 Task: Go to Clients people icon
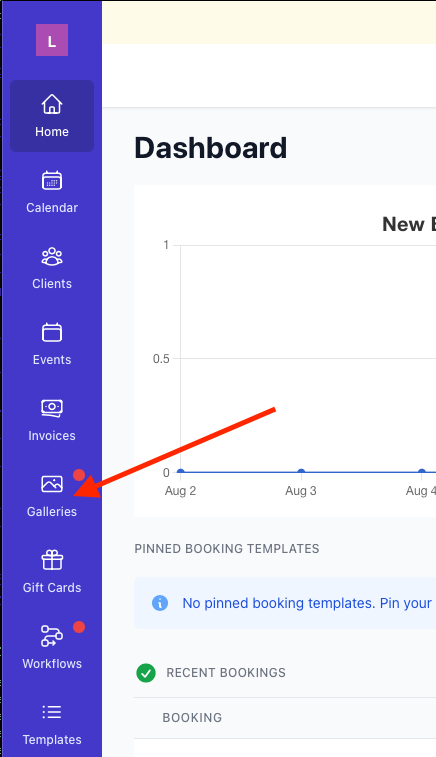pyautogui.click(x=52, y=256)
